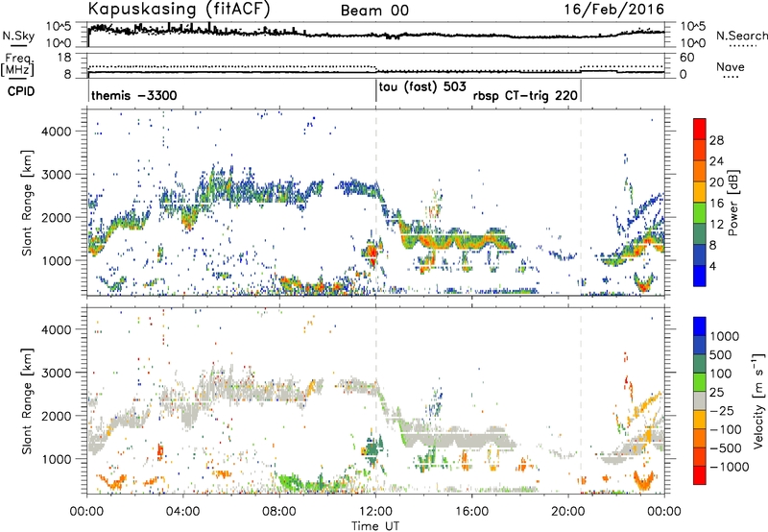Click the Kapuskasing (fitACF) title
The width and height of the screenshot is (768, 532).
pyautogui.click(x=179, y=9)
